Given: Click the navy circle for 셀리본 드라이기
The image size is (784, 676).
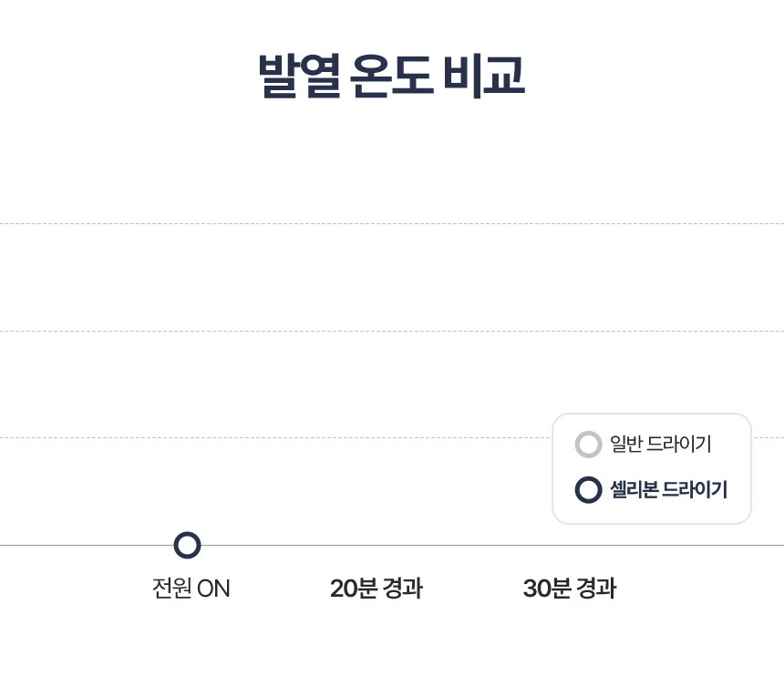Looking at the screenshot, I should click(x=588, y=489).
